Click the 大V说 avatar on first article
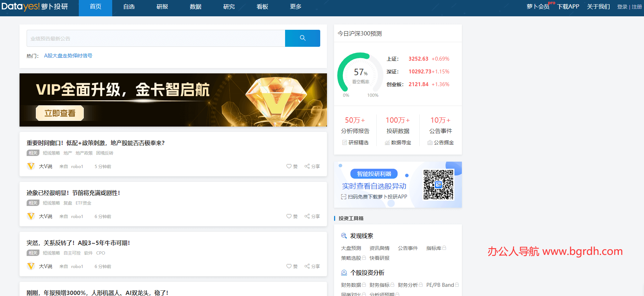 coord(31,166)
